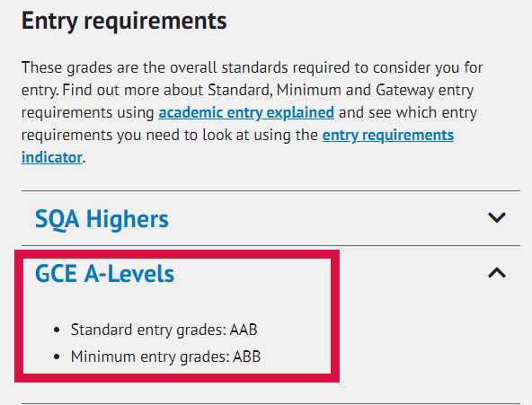
Task: Click 'Standard, Minimum and Gateway entry' text
Action: pyautogui.click(x=341, y=90)
